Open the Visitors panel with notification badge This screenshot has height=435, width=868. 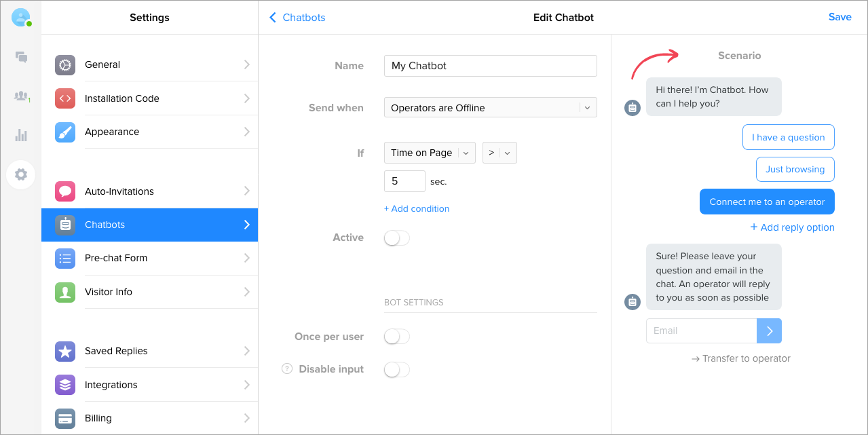tap(21, 96)
